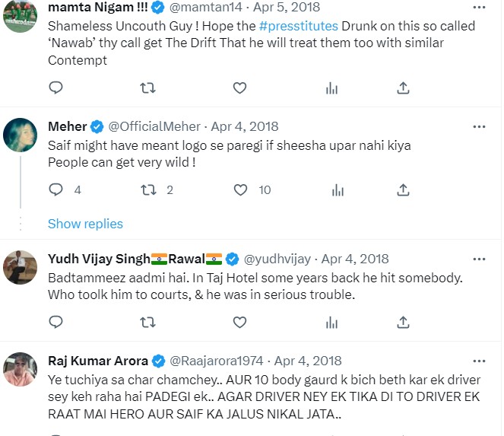Open more options for Raj Kumar Arora's tweet

pyautogui.click(x=479, y=361)
